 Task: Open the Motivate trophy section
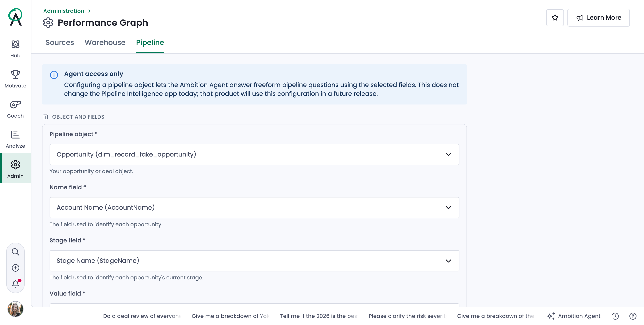[15, 79]
